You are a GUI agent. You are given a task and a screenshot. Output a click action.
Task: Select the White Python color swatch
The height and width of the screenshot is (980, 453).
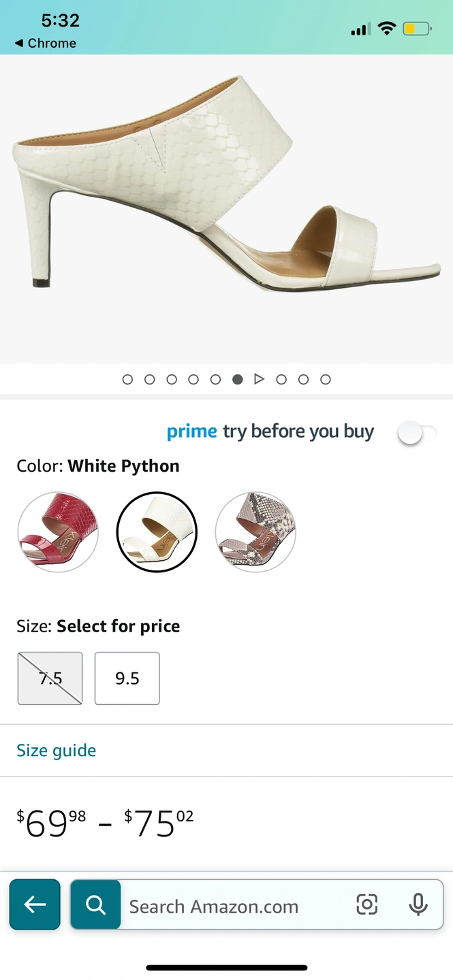coord(157,532)
